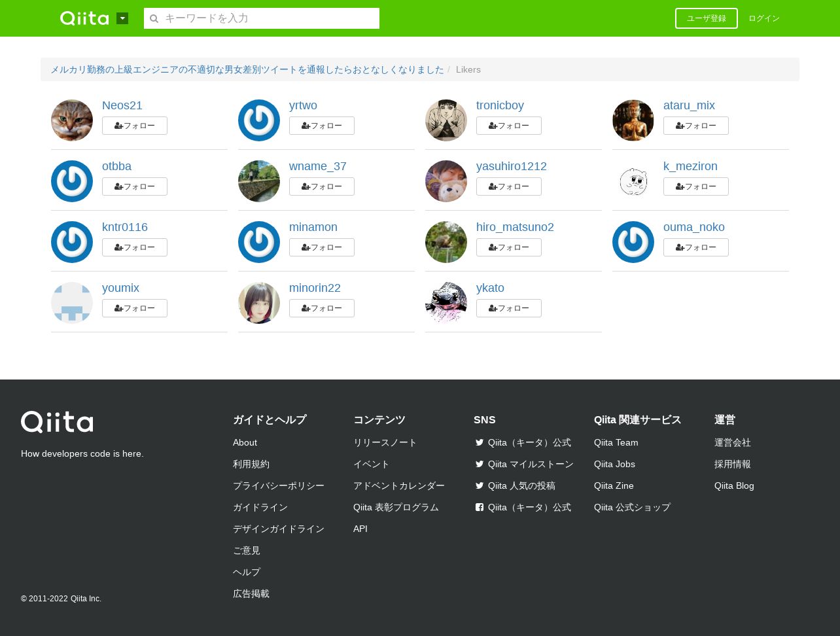Open アドベントカレンダー footer link
This screenshot has width=840, height=636.
[x=399, y=486]
